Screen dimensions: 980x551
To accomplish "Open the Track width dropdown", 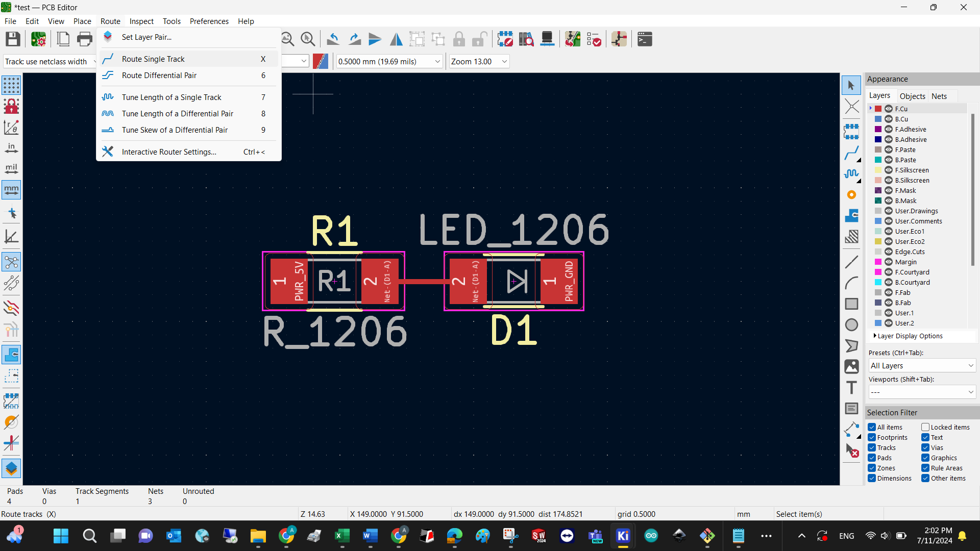I will 50,61.
